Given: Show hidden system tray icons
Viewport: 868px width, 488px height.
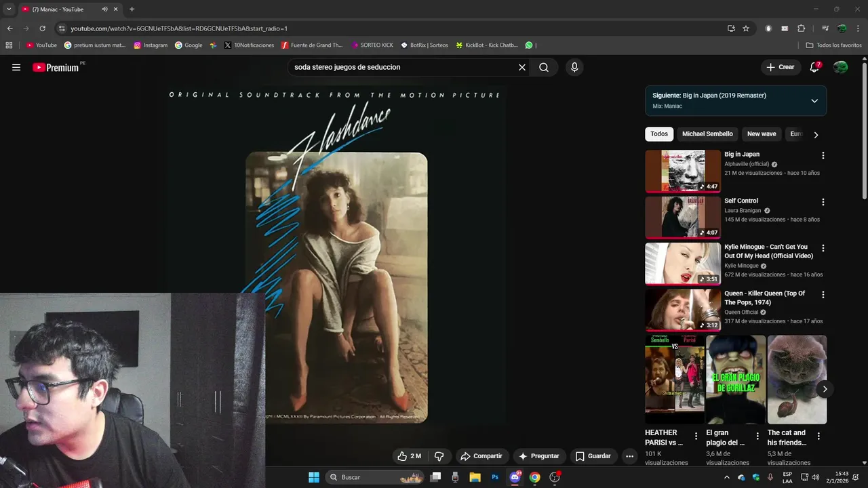Looking at the screenshot, I should click(x=727, y=477).
